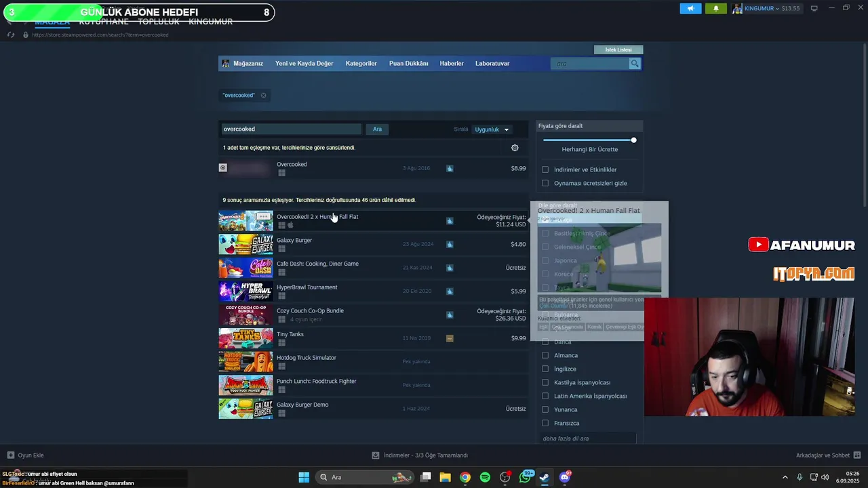Check the Fransızca language filter

click(x=545, y=423)
